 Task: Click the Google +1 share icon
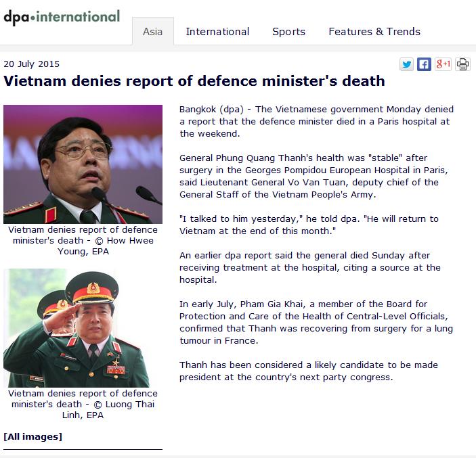[443, 64]
